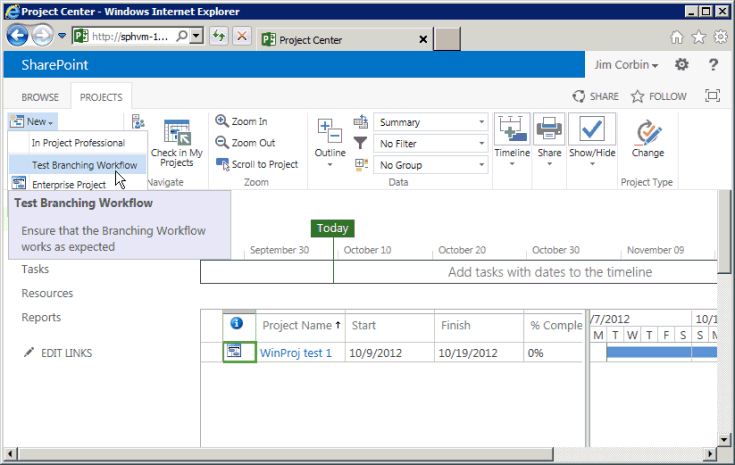
Task: Open the New project dropdown
Action: (33, 122)
